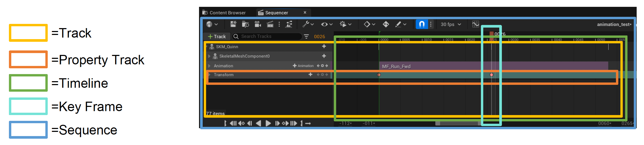Click the Render Movie clapperboard icon
The width and height of the screenshot is (644, 145).
[270, 24]
